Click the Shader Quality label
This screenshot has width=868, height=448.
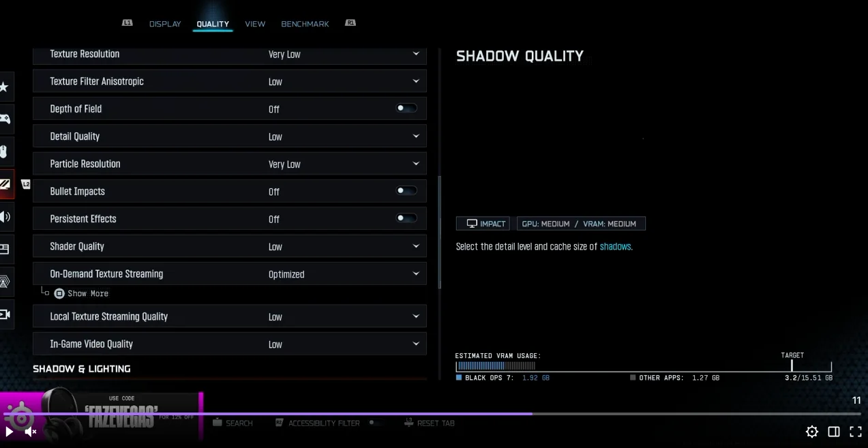click(x=77, y=247)
